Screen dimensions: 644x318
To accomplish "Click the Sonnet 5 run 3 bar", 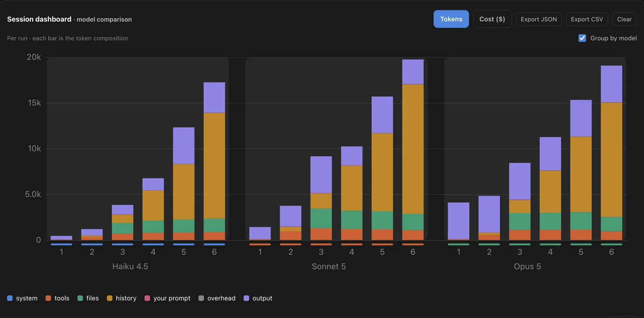I will point(321,198).
